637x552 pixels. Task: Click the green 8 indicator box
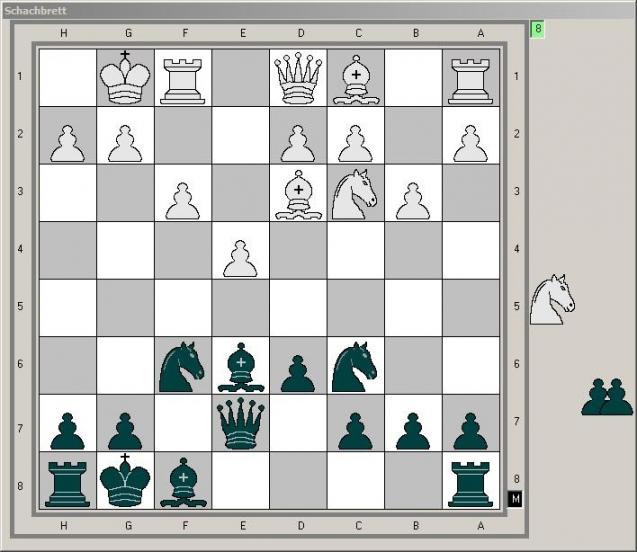point(537,29)
